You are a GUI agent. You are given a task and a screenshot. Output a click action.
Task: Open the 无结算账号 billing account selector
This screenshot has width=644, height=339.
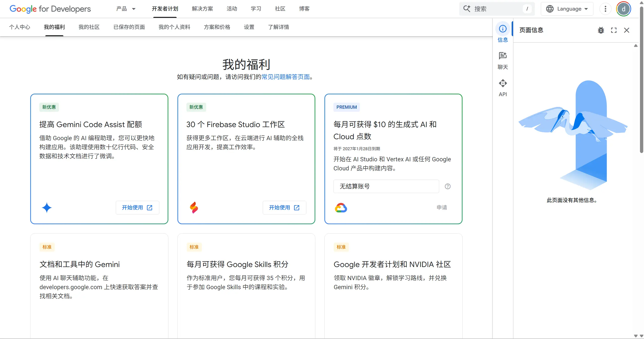pos(386,186)
